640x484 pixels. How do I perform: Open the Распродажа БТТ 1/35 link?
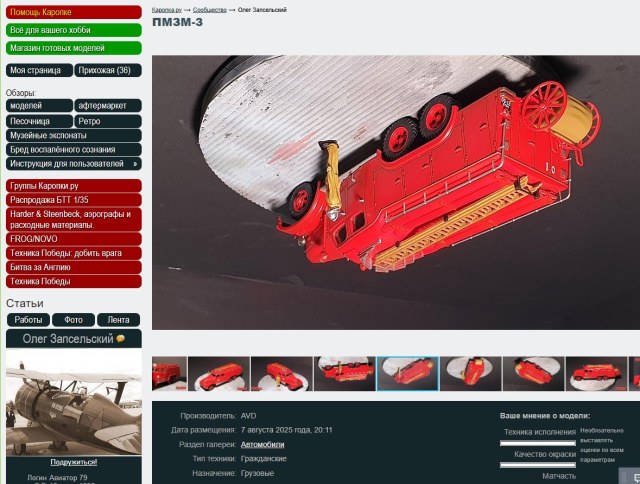pyautogui.click(x=73, y=199)
